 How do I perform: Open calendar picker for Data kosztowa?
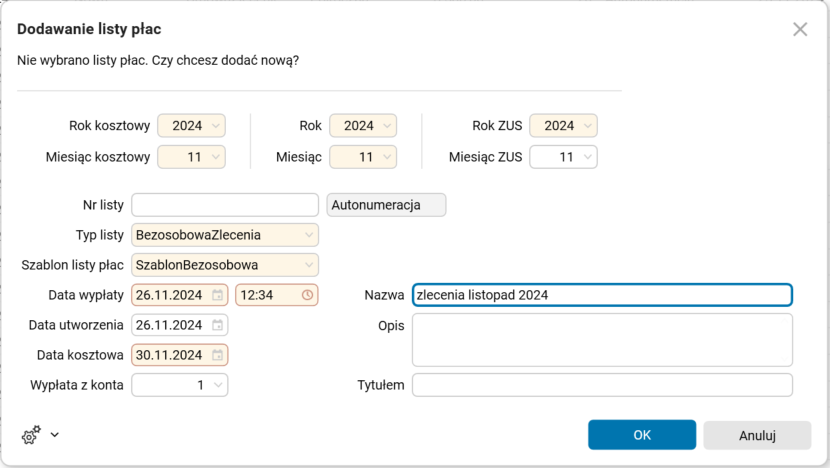click(218, 355)
